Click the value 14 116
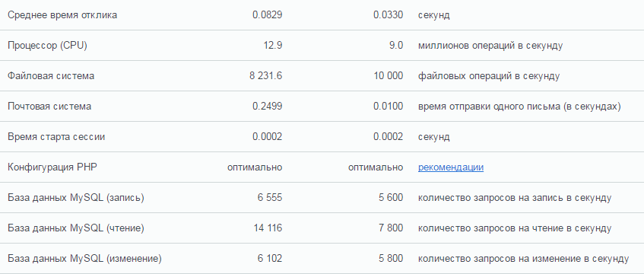The height and width of the screenshot is (274, 644). pos(268,228)
